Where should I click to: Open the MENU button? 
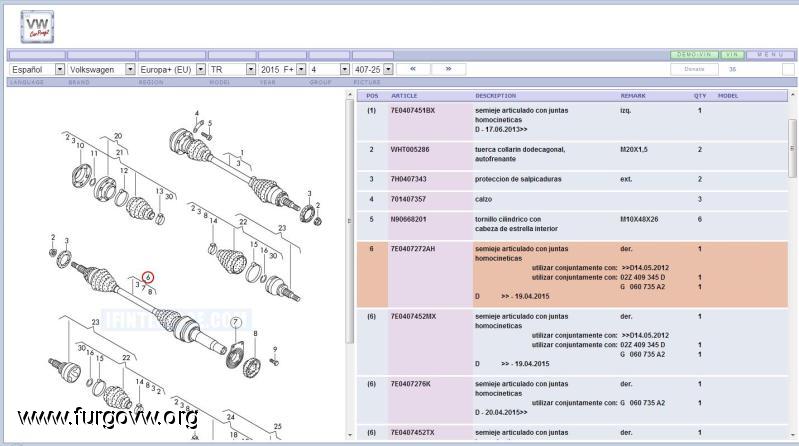(770, 55)
